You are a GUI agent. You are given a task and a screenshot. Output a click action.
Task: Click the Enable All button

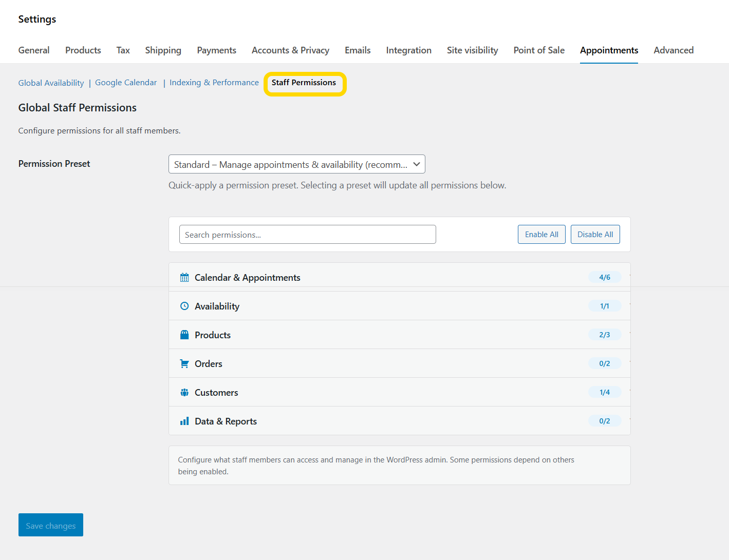click(x=541, y=234)
